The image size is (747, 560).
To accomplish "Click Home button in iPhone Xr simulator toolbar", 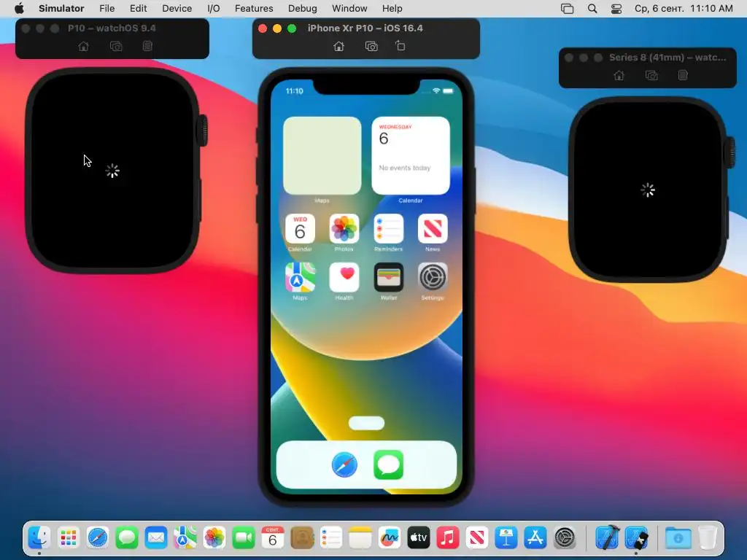I will pyautogui.click(x=338, y=46).
